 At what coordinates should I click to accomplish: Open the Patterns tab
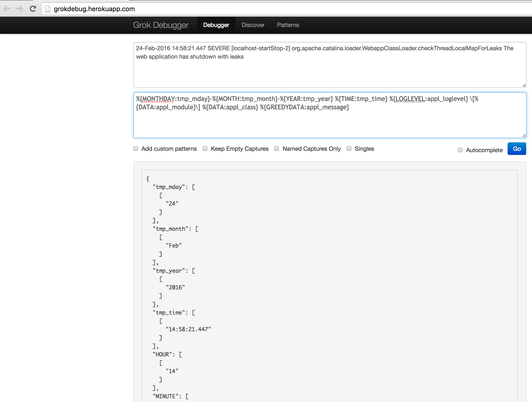pyautogui.click(x=288, y=25)
